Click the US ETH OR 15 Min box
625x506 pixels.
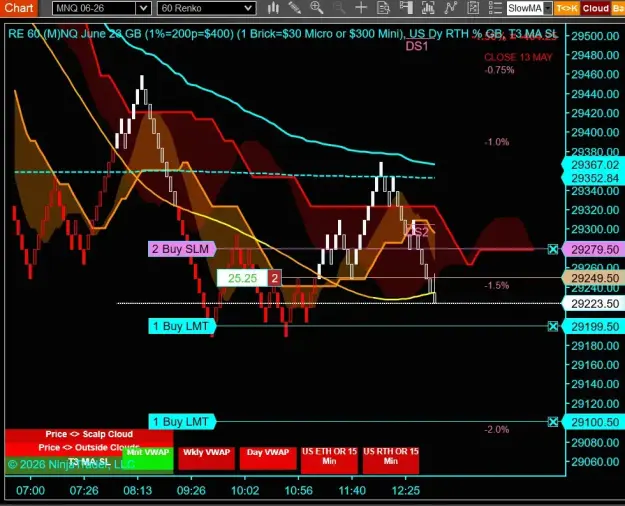[329, 460]
